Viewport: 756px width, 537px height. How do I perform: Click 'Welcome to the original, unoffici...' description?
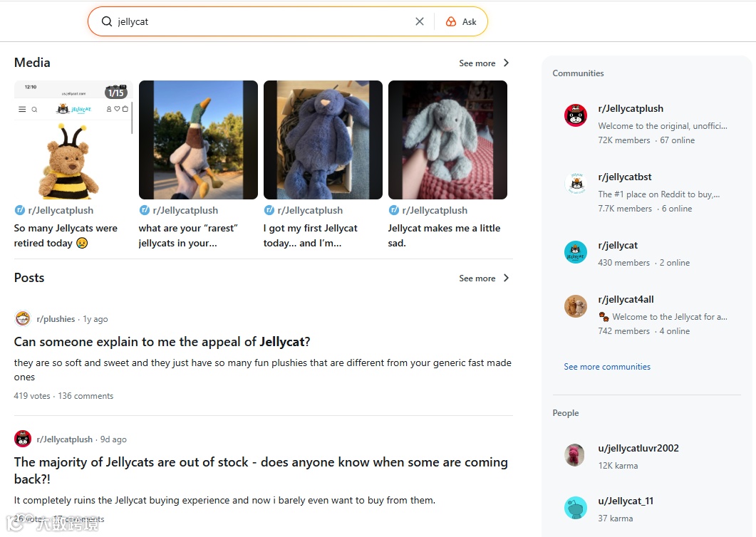tap(663, 126)
